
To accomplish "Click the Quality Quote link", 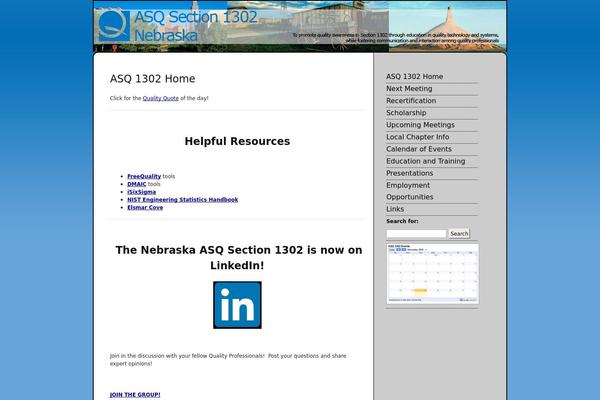I will tap(161, 98).
